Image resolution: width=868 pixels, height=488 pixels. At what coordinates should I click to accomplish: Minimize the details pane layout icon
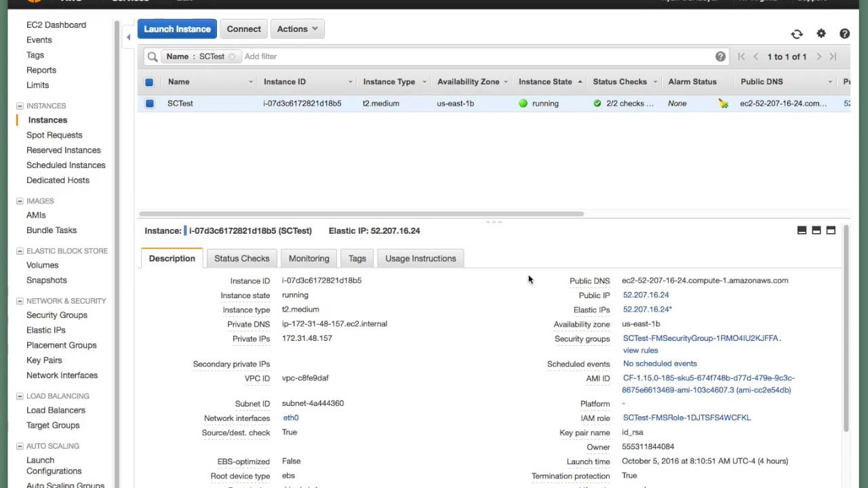(802, 230)
